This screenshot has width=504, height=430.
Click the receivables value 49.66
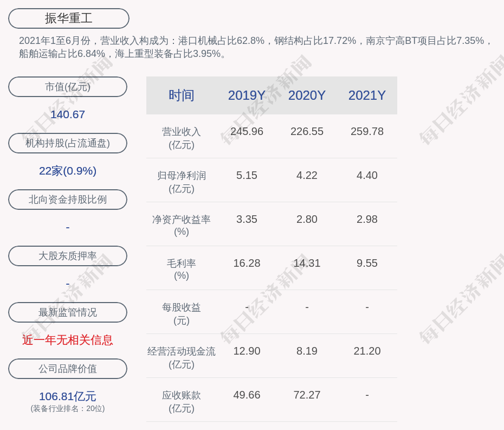247,395
